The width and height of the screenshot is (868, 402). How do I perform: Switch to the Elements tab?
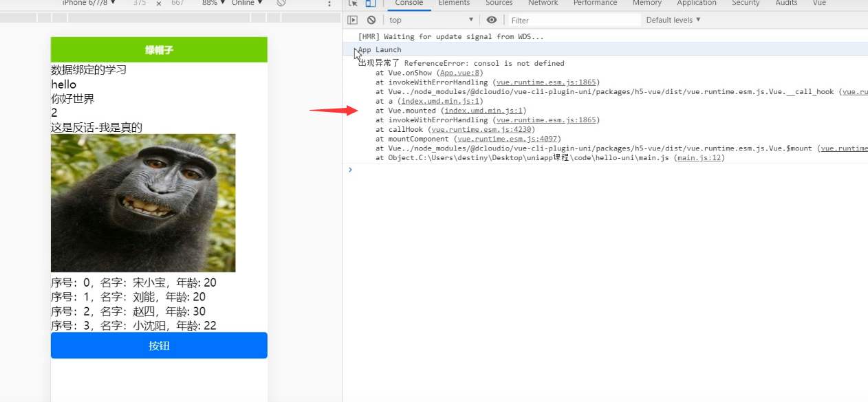click(x=454, y=3)
